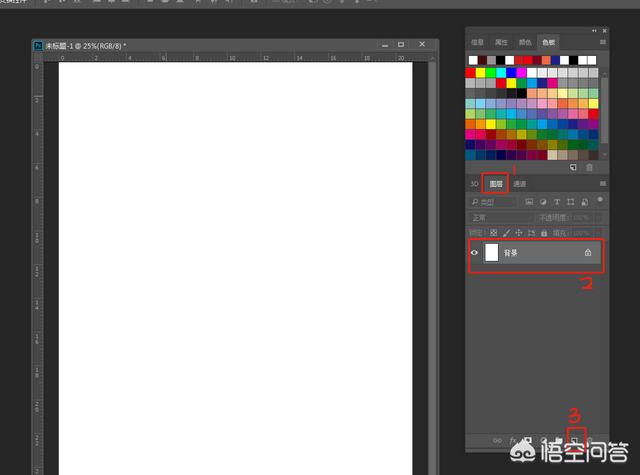Open the Color tab next to Swatches
640x475 pixels.
click(525, 43)
